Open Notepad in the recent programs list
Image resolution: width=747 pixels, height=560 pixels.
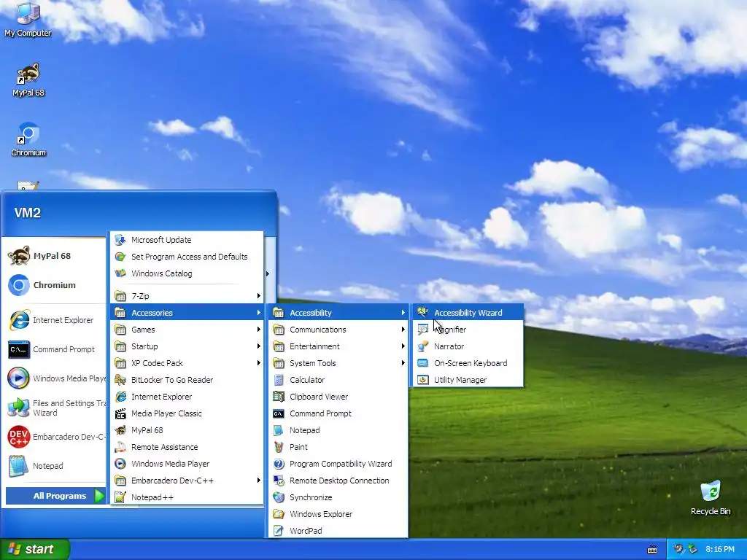click(x=54, y=466)
